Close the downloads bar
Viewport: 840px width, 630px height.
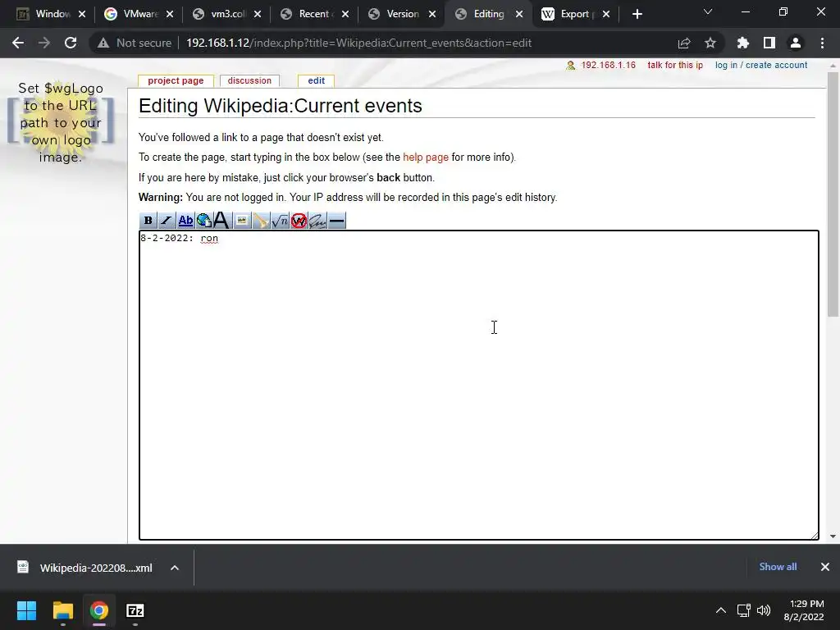(x=825, y=567)
